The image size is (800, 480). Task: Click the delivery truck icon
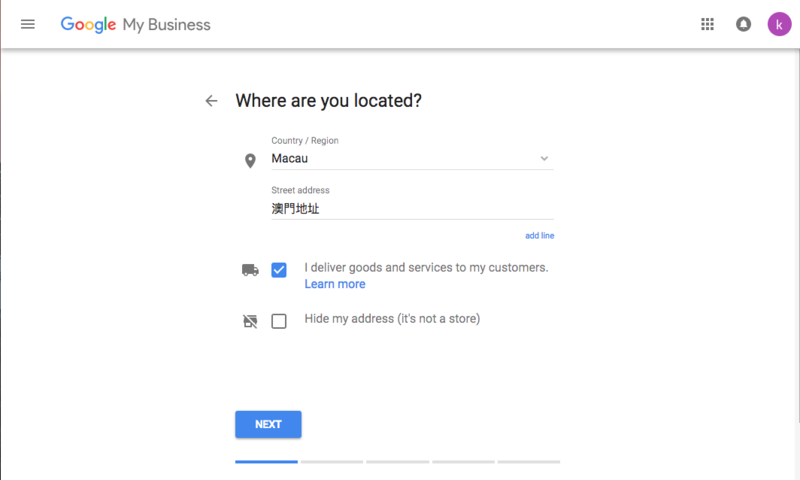click(x=250, y=270)
